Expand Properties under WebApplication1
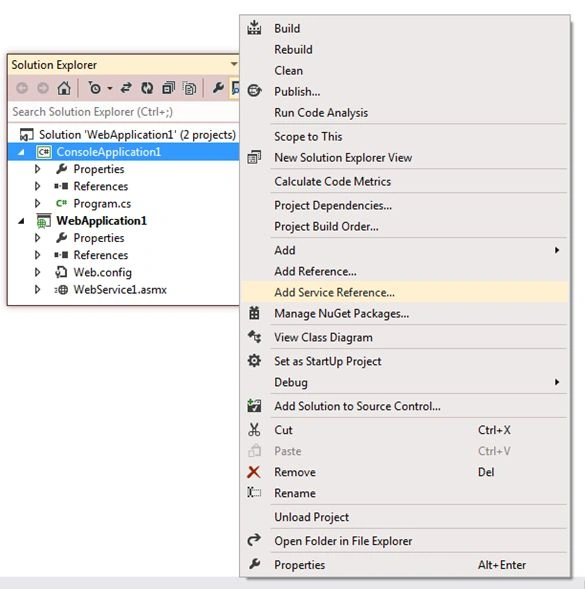The image size is (585, 589). [37, 238]
